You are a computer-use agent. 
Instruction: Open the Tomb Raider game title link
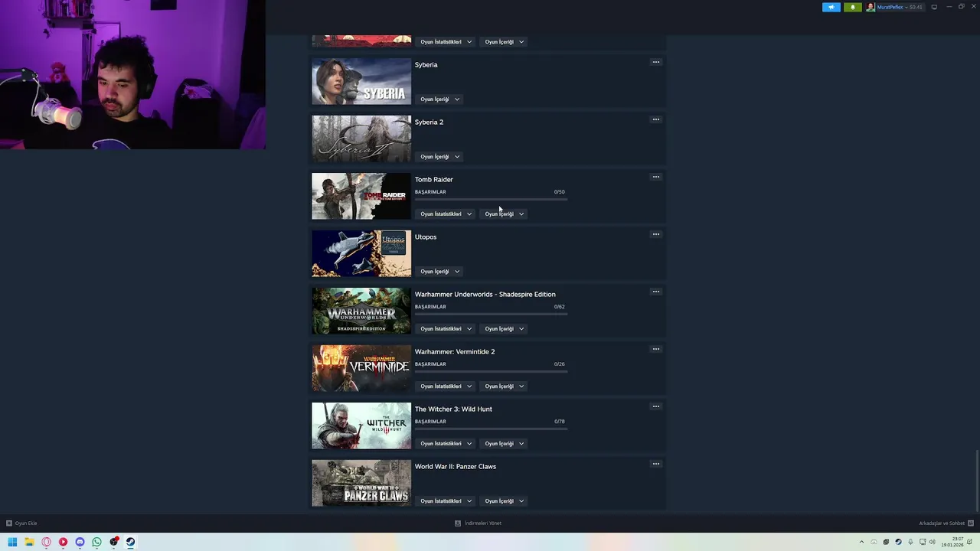click(x=433, y=180)
